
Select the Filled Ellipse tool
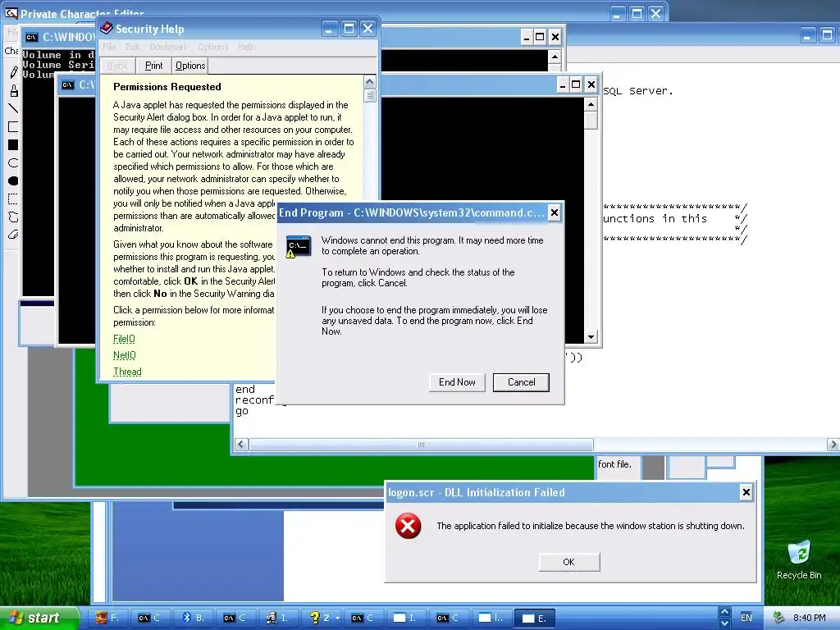click(x=13, y=180)
